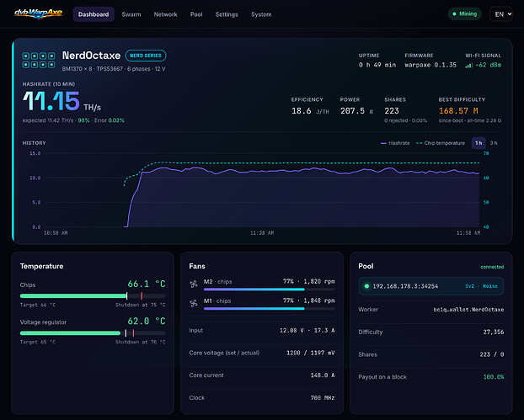Image resolution: width=524 pixels, height=420 pixels.
Task: Click pool address 192.168.178.3:34254
Action: tap(405, 286)
